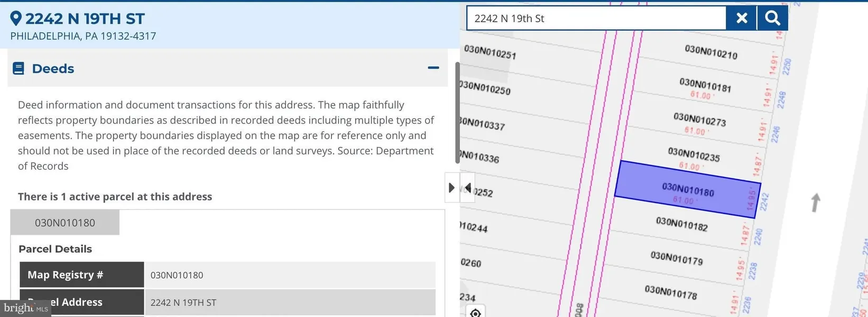Click the search magnifier button
Screen dimensions: 868x317
pos(772,18)
